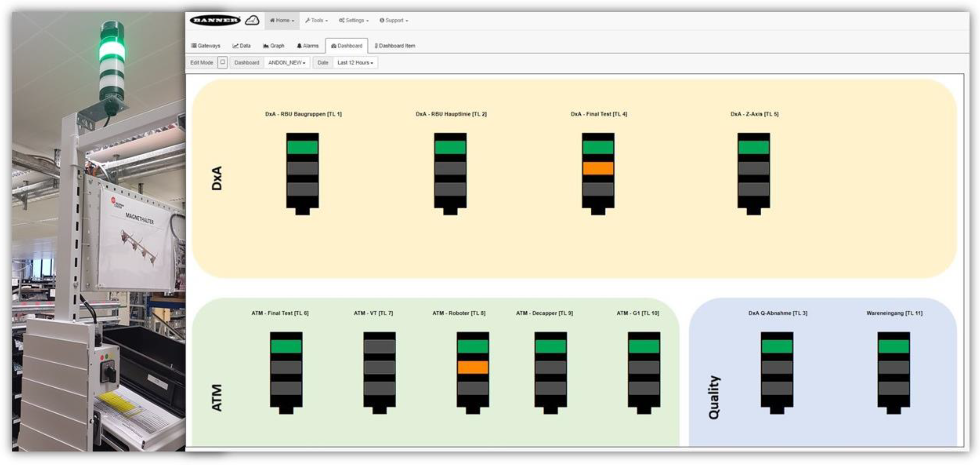Click the DxA Q-Abnahme tower light icon
Image resolution: width=980 pixels, height=466 pixels.
pos(777,372)
